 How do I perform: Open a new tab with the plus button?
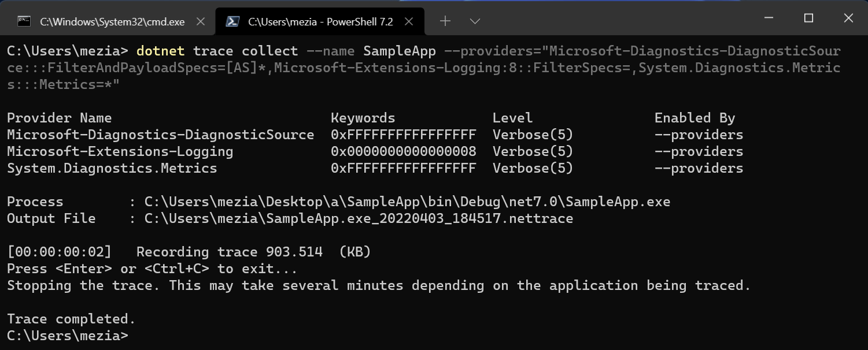click(445, 21)
